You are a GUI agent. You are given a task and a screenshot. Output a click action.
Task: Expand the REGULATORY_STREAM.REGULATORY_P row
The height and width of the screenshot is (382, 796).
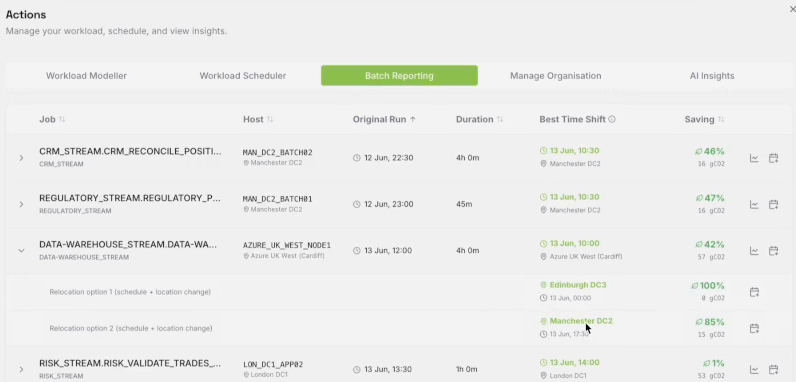(x=21, y=204)
